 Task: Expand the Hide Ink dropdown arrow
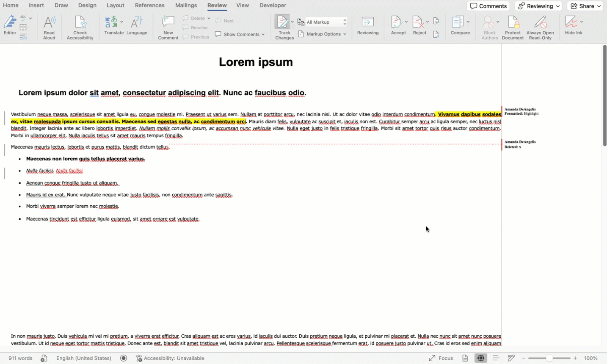pos(582,22)
